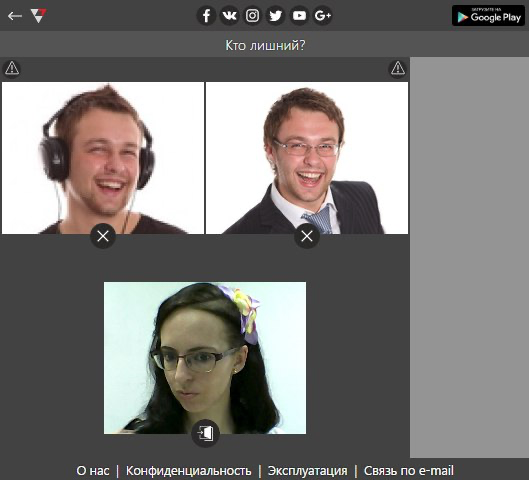Open the Twitter bird icon
The width and height of the screenshot is (529, 480).
(276, 16)
